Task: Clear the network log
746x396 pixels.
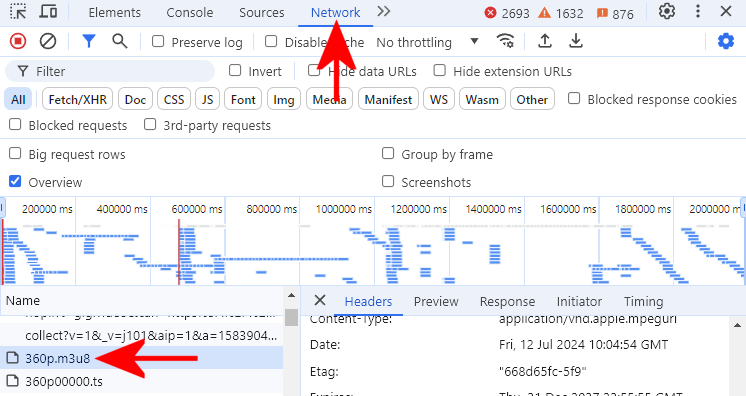Action: [48, 42]
